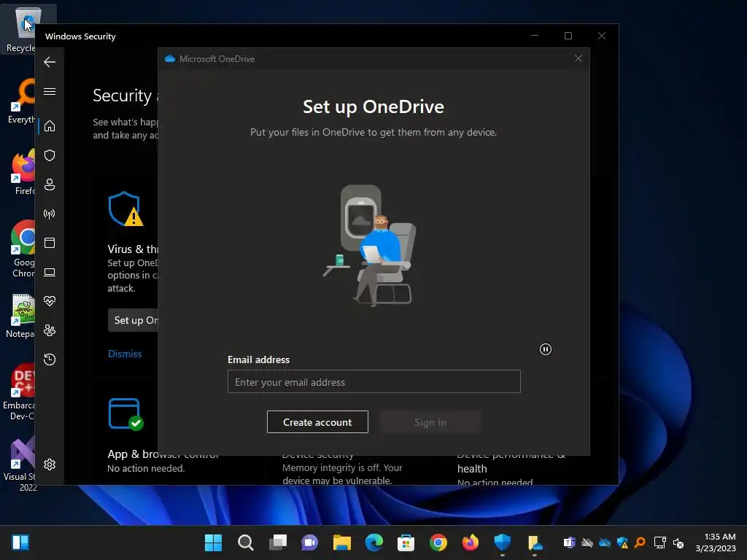Image resolution: width=747 pixels, height=560 pixels.
Task: Open Widgets button at taskbar left
Action: [20, 542]
